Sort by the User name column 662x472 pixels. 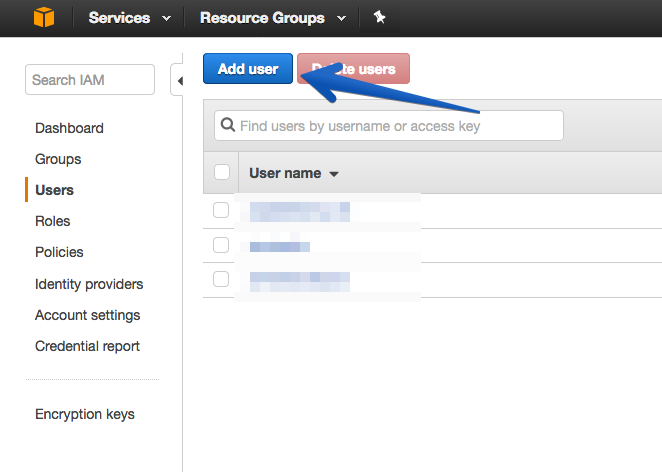click(293, 173)
